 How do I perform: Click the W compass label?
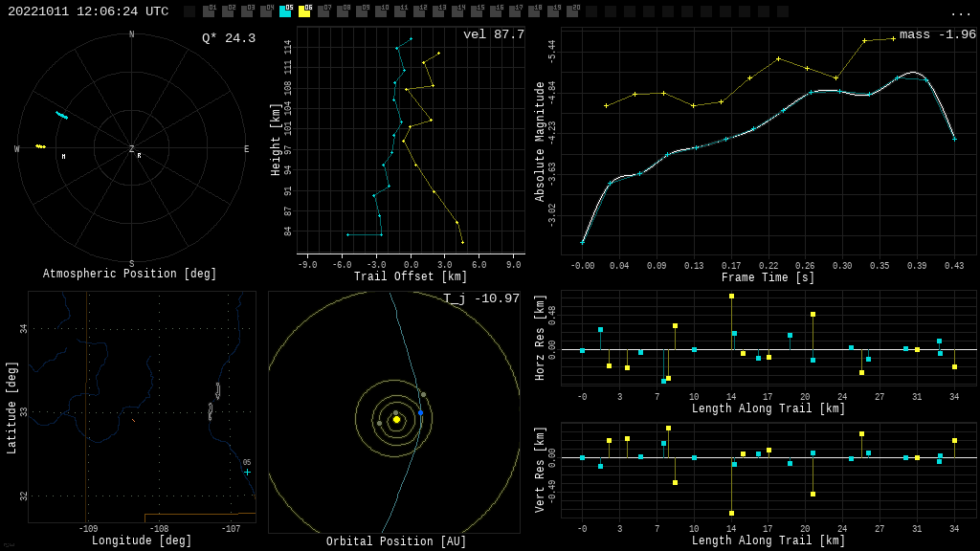tap(17, 148)
